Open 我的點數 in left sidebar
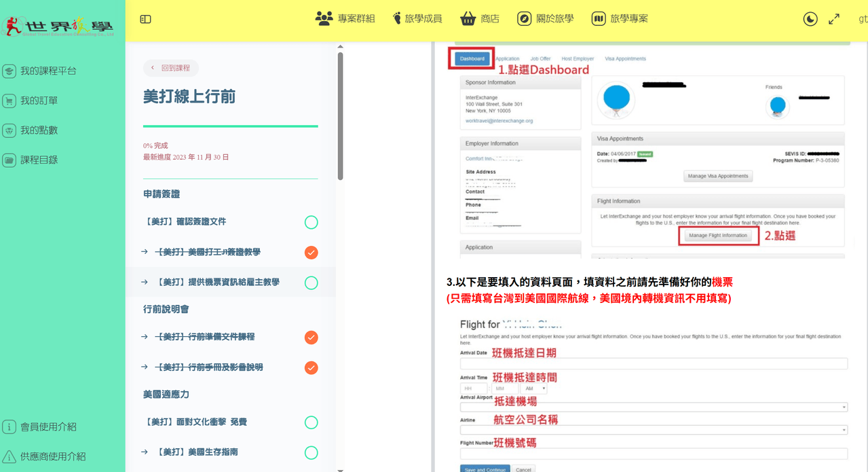Image resolution: width=868 pixels, height=472 pixels. coord(39,130)
